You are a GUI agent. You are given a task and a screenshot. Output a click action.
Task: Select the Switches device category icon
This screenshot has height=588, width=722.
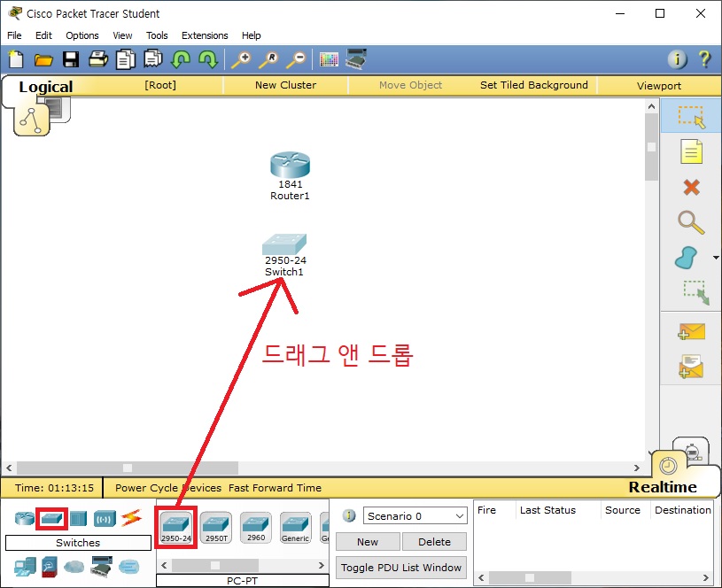51,519
